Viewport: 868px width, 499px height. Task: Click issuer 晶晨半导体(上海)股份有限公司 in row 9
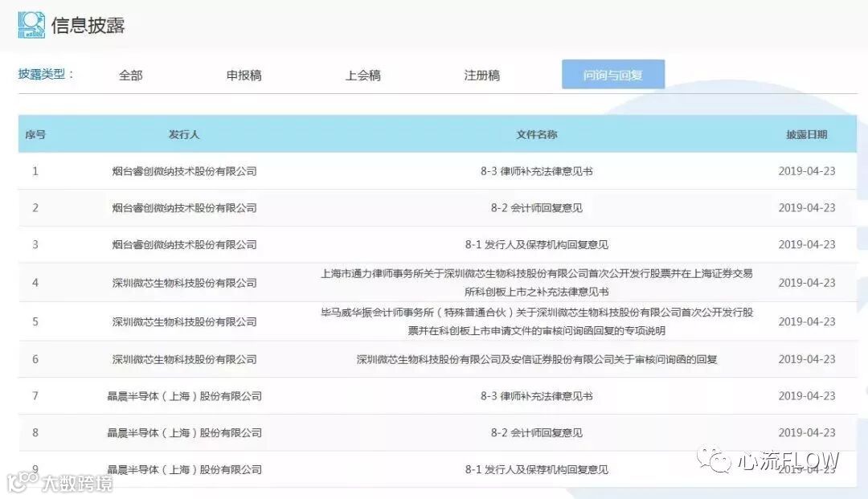tap(184, 470)
